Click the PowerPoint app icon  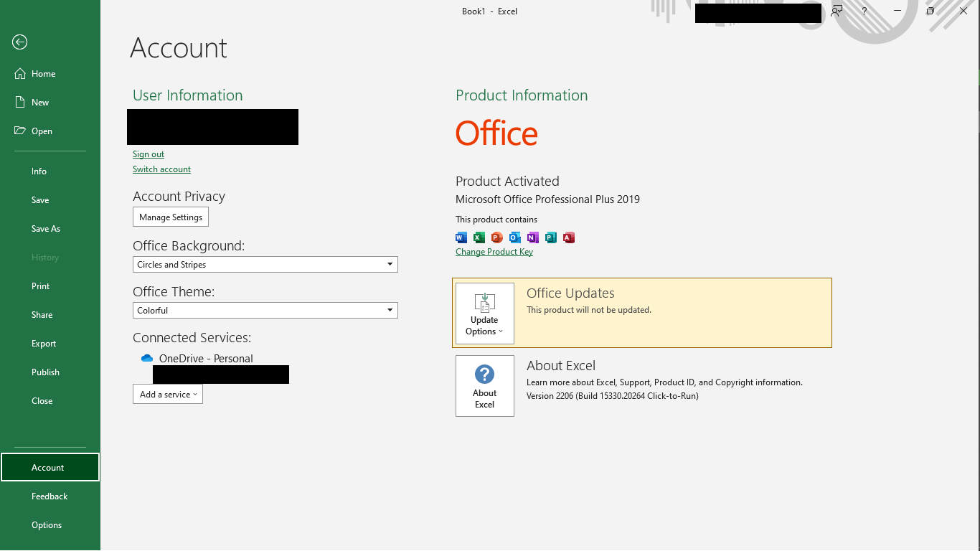(497, 237)
